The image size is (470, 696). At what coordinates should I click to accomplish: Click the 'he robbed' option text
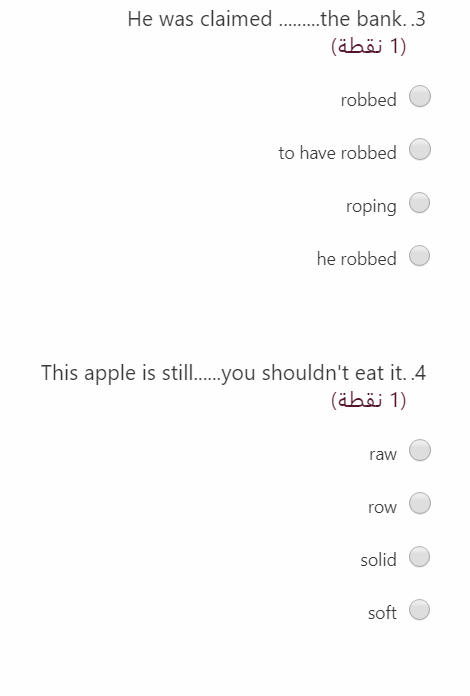coord(356,259)
